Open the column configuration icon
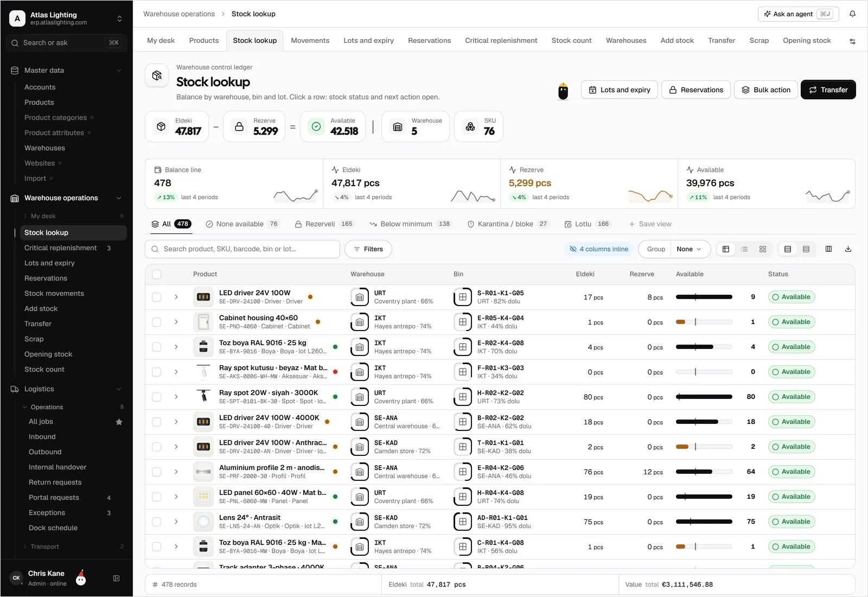 pos(828,249)
